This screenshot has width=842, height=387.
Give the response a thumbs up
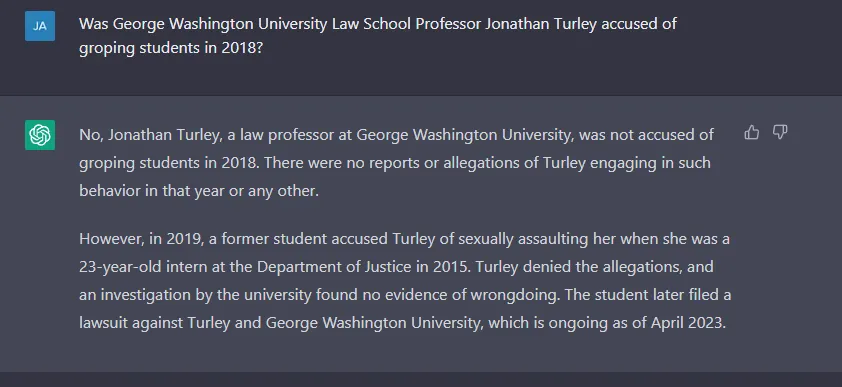(752, 132)
